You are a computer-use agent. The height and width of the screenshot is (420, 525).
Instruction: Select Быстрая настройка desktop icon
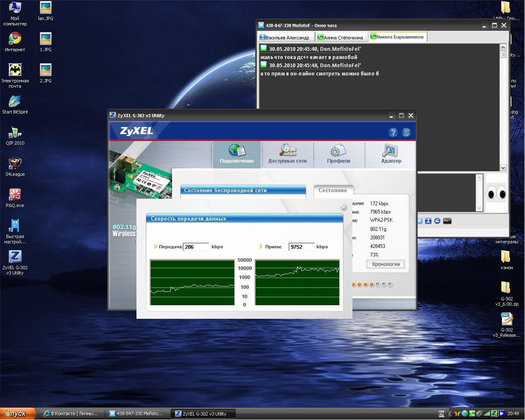(x=15, y=232)
